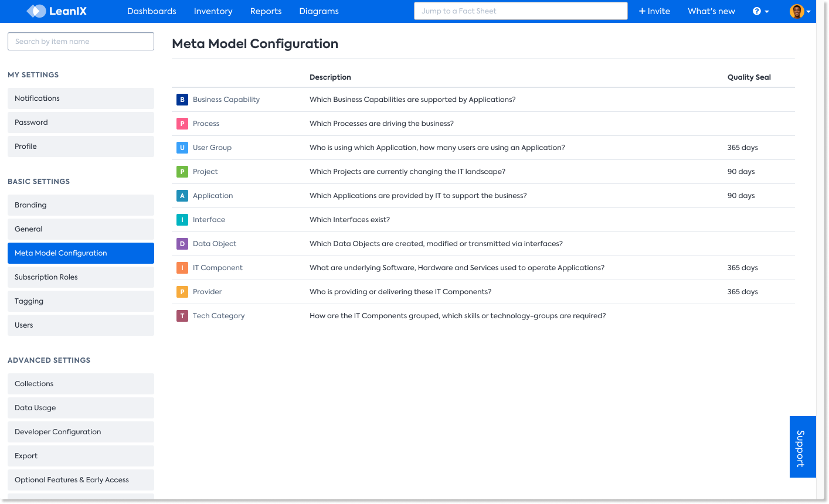
Task: Click the Search by item name field
Action: 81,42
